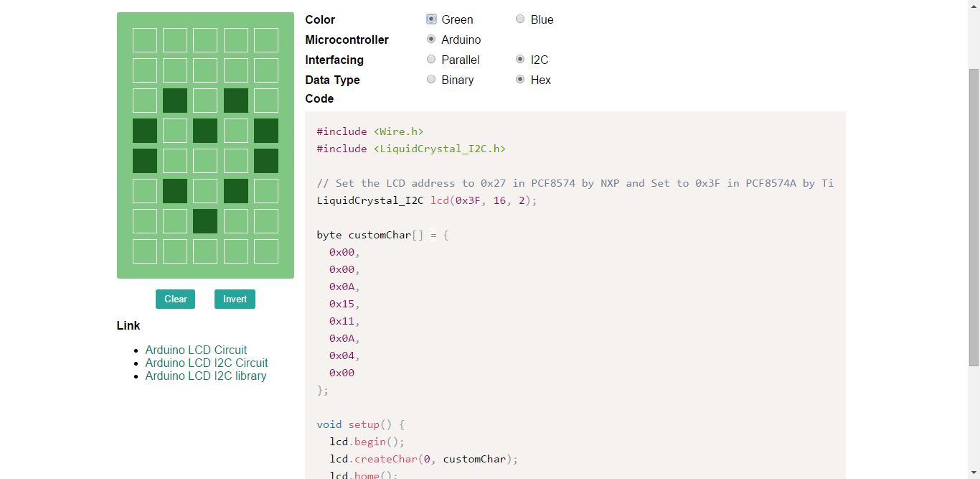This screenshot has height=479, width=980.
Task: Select the Hex data type option
Action: tap(520, 80)
